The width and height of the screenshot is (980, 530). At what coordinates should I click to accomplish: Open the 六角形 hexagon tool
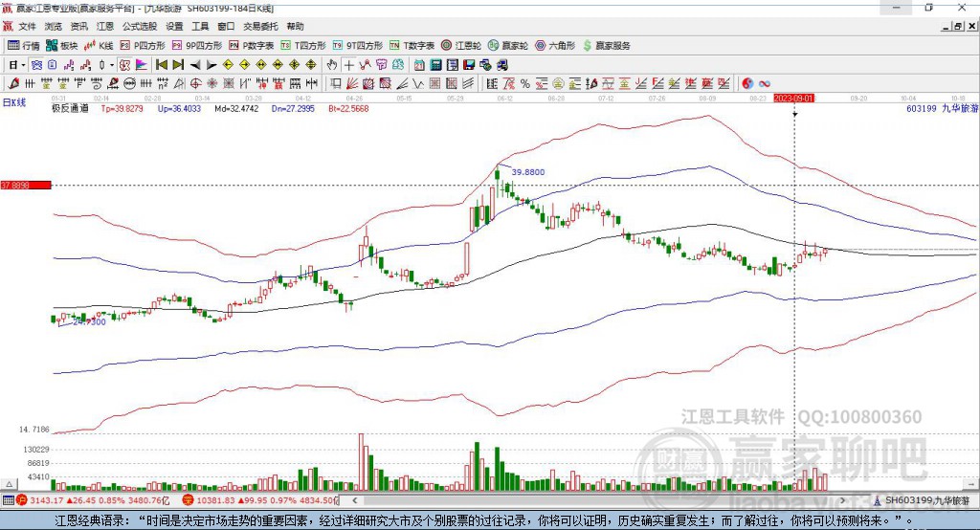point(555,46)
